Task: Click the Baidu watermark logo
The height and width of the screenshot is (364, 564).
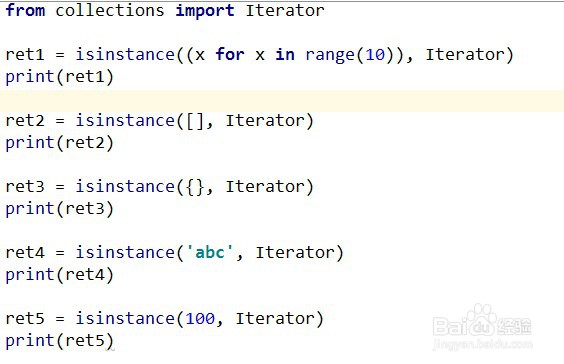Action: click(482, 327)
